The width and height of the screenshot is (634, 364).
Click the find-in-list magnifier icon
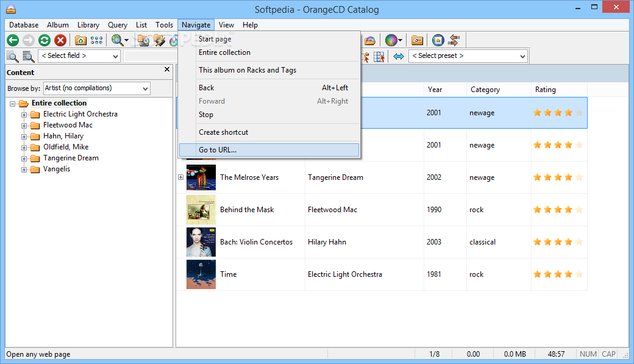tap(28, 56)
